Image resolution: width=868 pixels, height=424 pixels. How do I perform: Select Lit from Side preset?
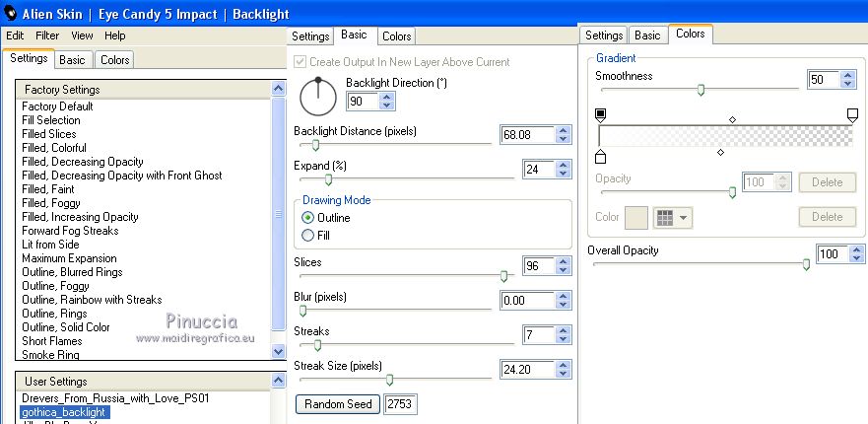click(50, 245)
